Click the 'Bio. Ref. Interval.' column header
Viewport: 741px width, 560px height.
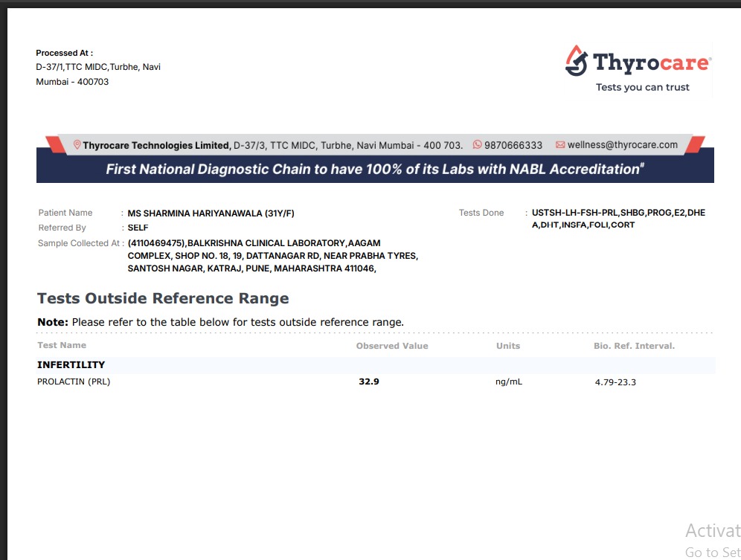(634, 346)
